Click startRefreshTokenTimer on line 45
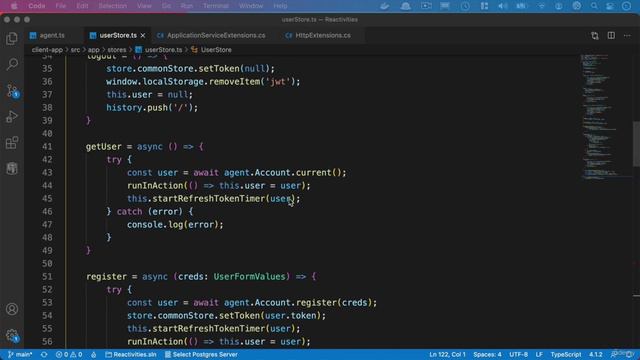The width and height of the screenshot is (640, 360). pos(209,199)
